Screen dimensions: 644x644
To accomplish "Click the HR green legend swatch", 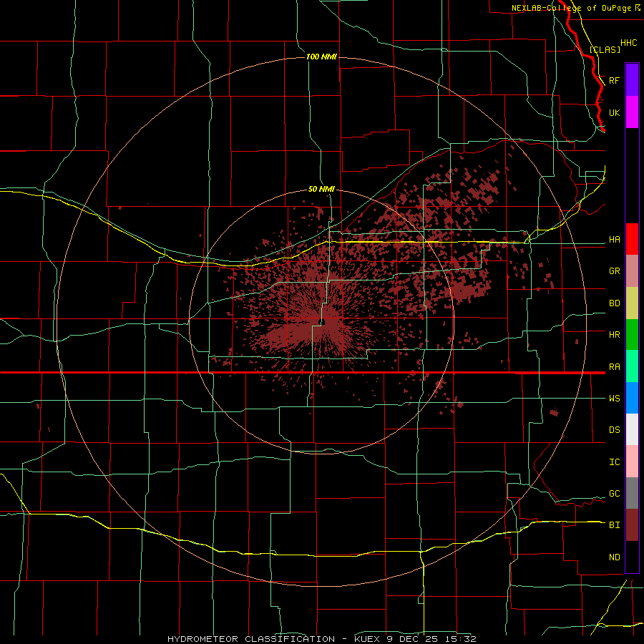I will coord(632,335).
